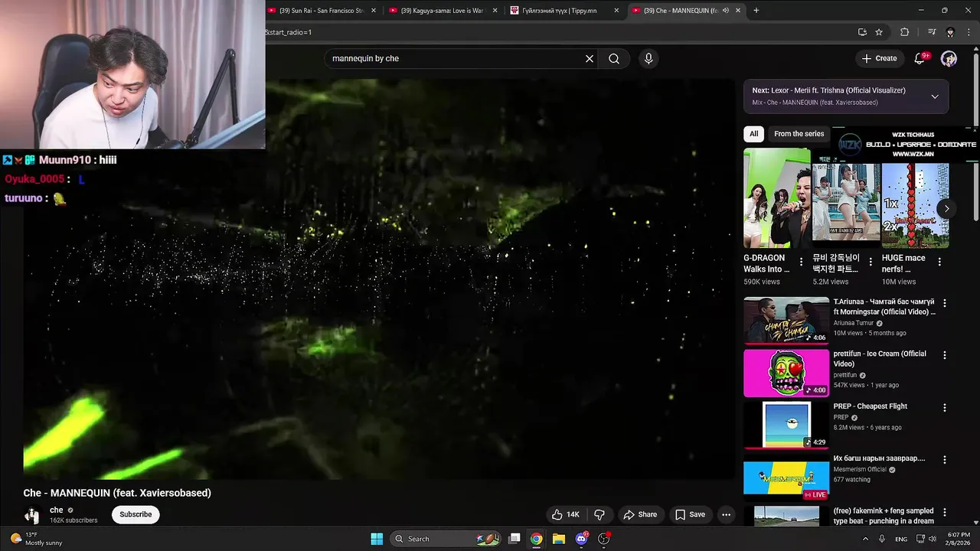Expand the Next: Lexor - Merii mix panel

[x=935, y=96]
